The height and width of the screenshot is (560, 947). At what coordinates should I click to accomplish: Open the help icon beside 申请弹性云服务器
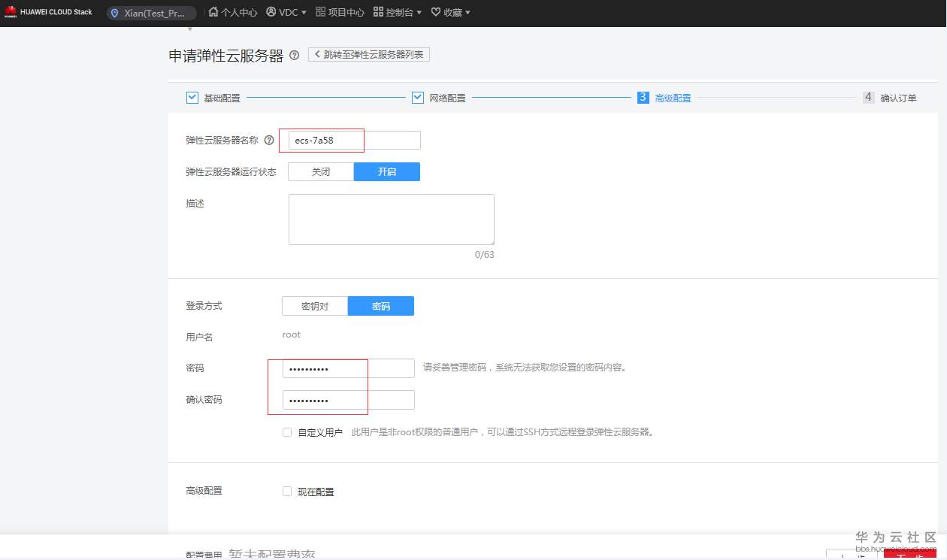pos(293,54)
